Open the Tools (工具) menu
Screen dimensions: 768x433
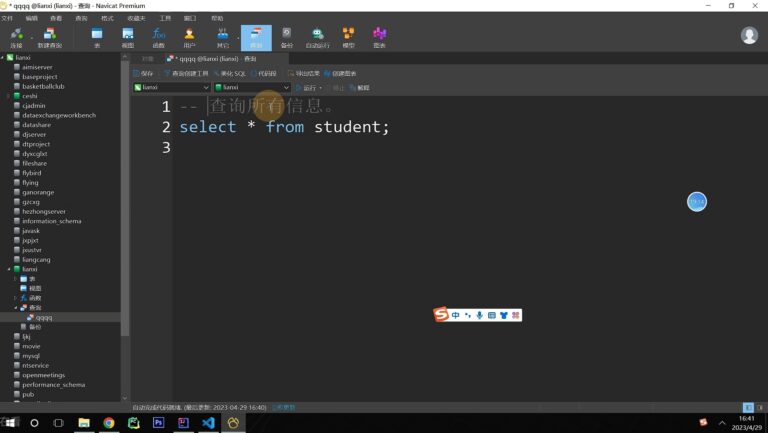[x=165, y=18]
